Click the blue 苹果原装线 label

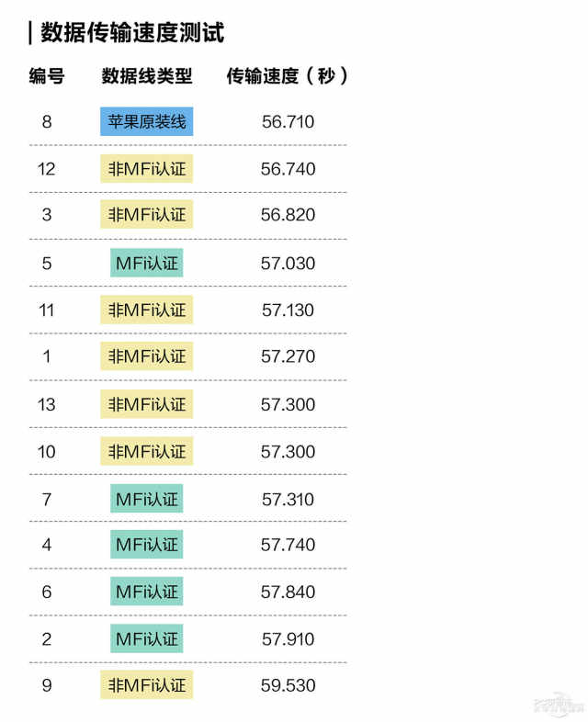pos(146,121)
